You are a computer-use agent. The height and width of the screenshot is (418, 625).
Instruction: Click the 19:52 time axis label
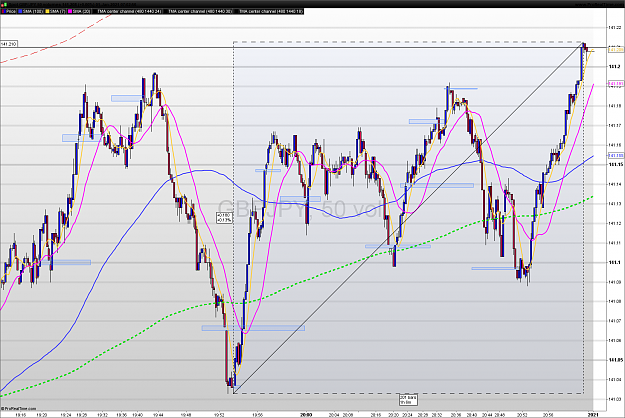pos(220,415)
